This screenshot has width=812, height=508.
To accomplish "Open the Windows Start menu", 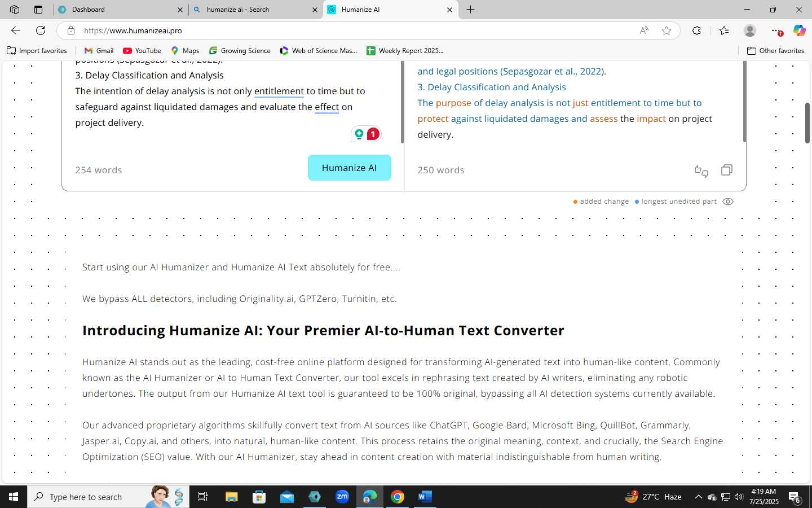I will coord(14,497).
